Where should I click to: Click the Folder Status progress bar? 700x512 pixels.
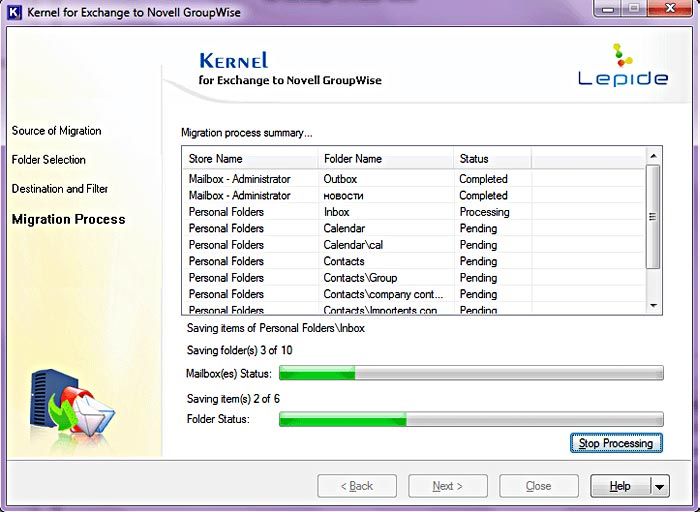tap(471, 419)
